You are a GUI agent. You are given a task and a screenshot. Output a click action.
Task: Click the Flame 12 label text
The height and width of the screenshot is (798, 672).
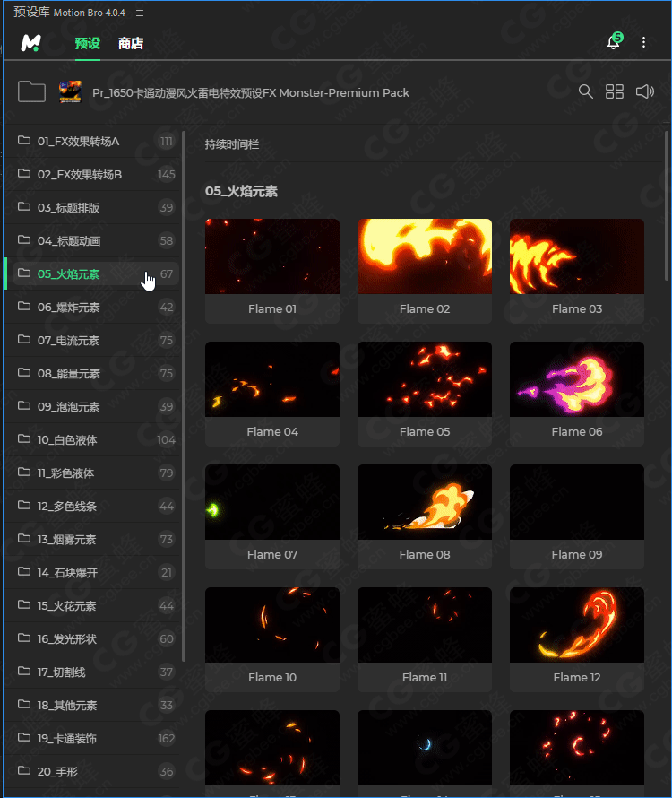(577, 677)
